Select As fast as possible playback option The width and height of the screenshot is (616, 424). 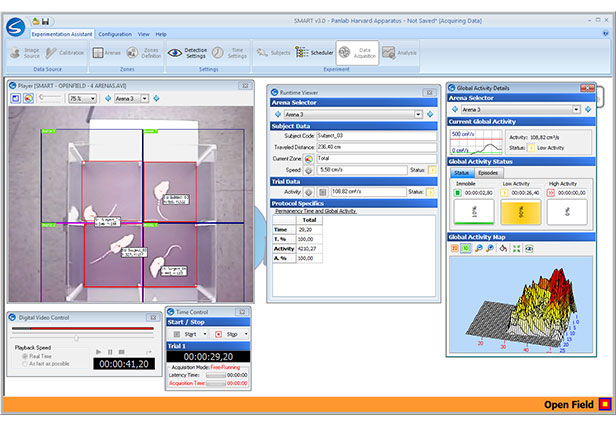click(x=24, y=363)
